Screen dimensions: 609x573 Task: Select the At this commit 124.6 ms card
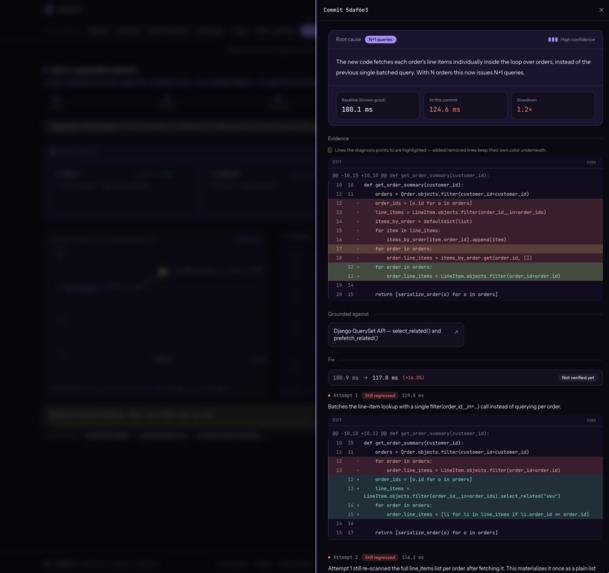coord(465,106)
